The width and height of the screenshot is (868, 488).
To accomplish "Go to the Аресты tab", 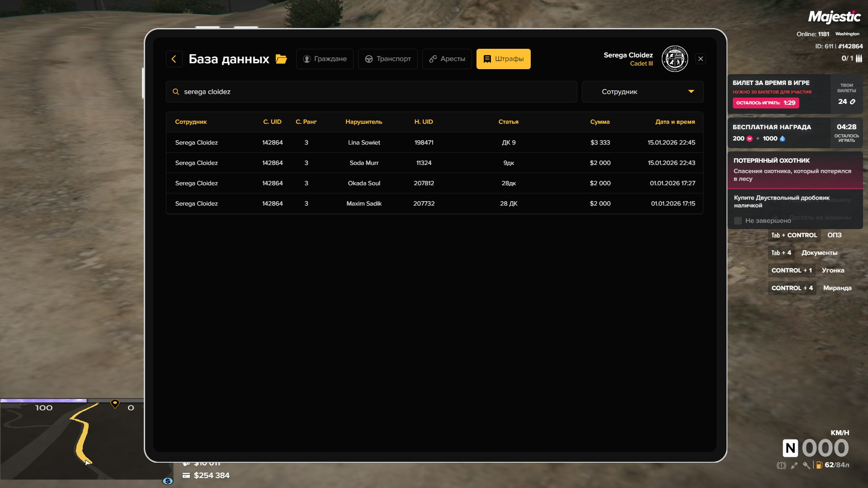I will [447, 59].
